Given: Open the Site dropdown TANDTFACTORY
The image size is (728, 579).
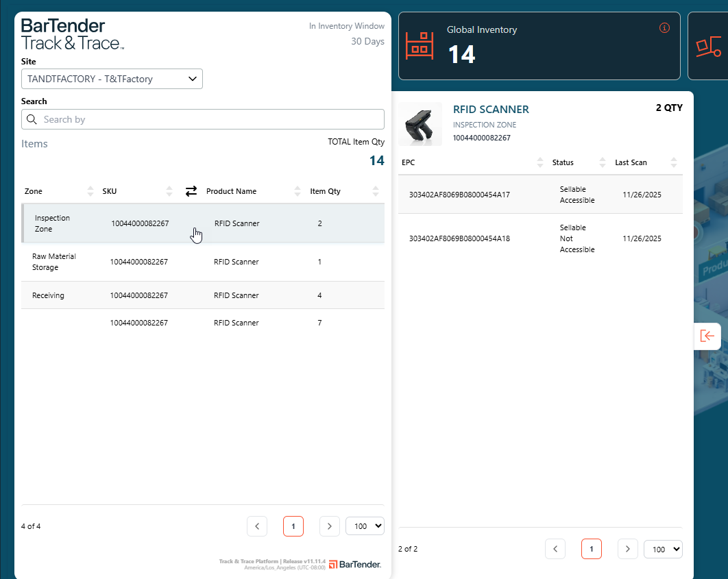Looking at the screenshot, I should [x=112, y=79].
